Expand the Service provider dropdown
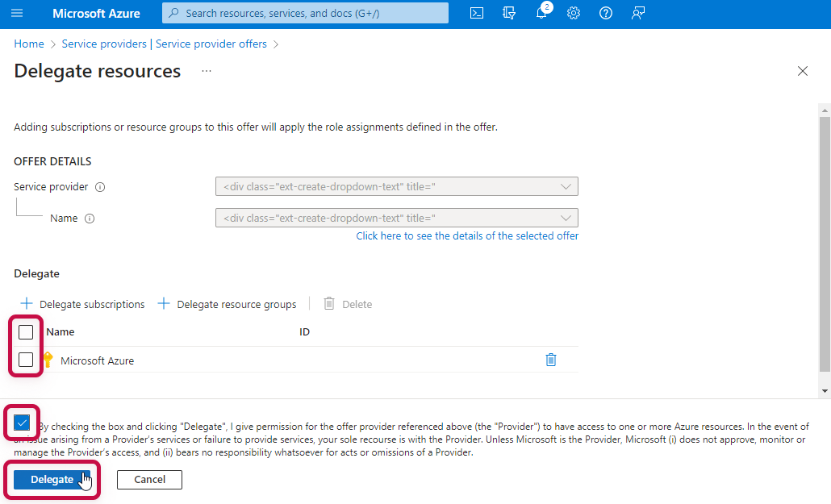Image resolution: width=831 pixels, height=504 pixels. 396,186
